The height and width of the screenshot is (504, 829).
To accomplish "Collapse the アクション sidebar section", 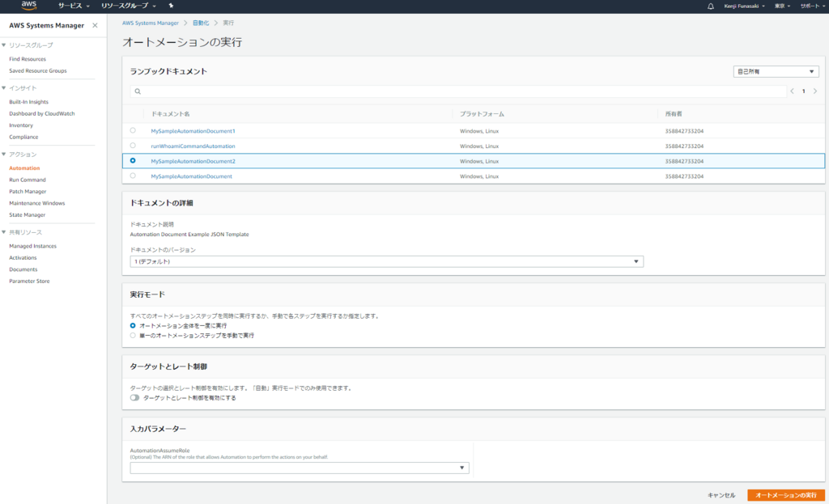I will point(4,155).
